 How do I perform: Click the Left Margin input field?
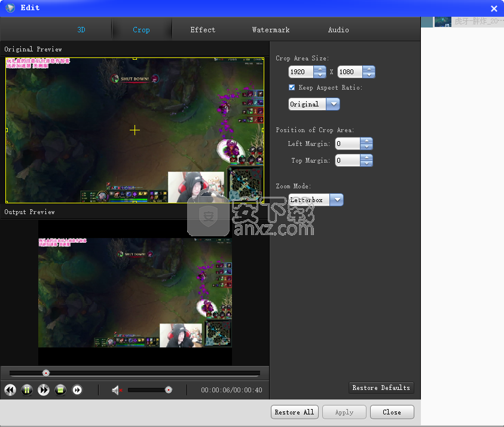point(347,144)
